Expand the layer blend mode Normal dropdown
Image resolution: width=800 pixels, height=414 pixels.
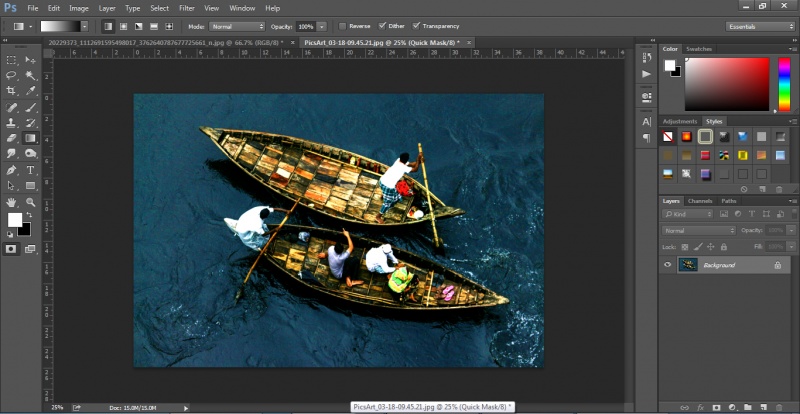pyautogui.click(x=699, y=230)
